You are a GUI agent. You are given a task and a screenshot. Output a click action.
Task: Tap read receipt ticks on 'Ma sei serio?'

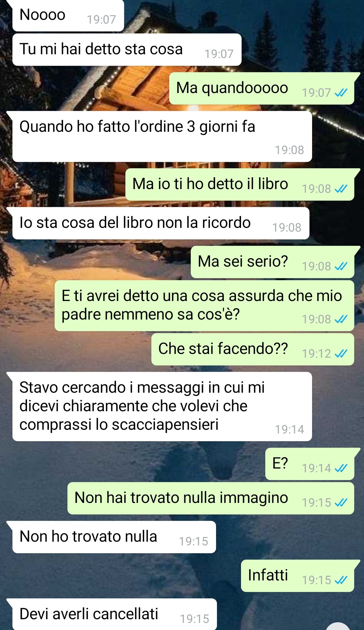pos(341,266)
